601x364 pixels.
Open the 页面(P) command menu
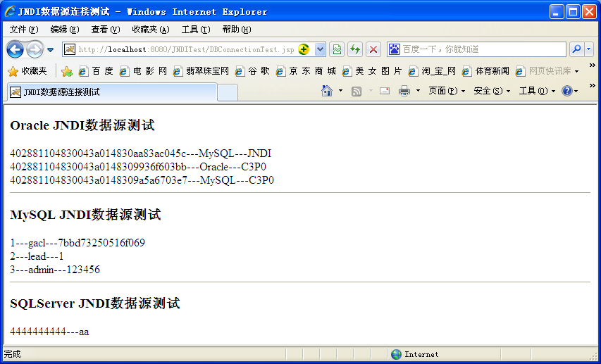[447, 91]
